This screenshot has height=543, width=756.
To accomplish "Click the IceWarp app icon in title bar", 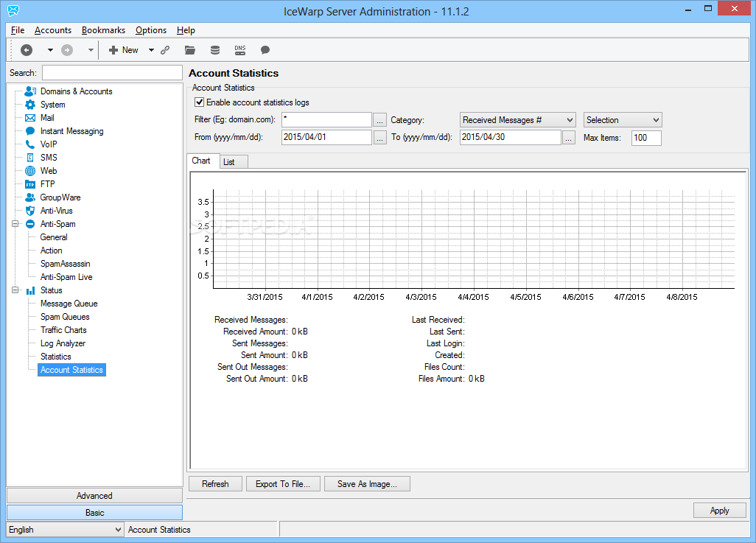I will pyautogui.click(x=13, y=10).
